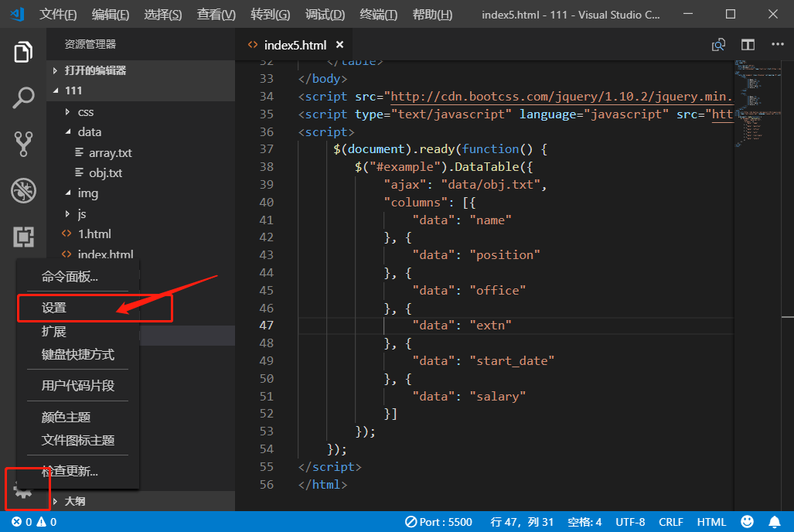Screen dimensions: 794x532
Task: Open the Debug view in the activity bar
Action: tap(22, 190)
